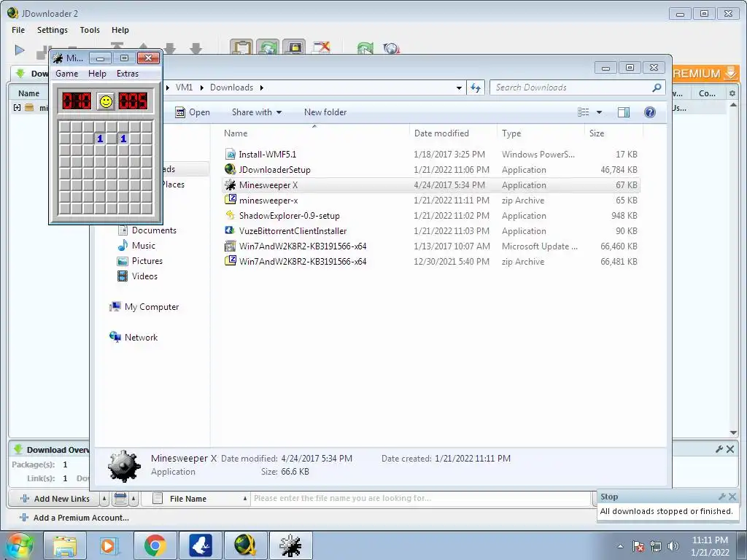Click Add a Premium Account link

pos(75,518)
